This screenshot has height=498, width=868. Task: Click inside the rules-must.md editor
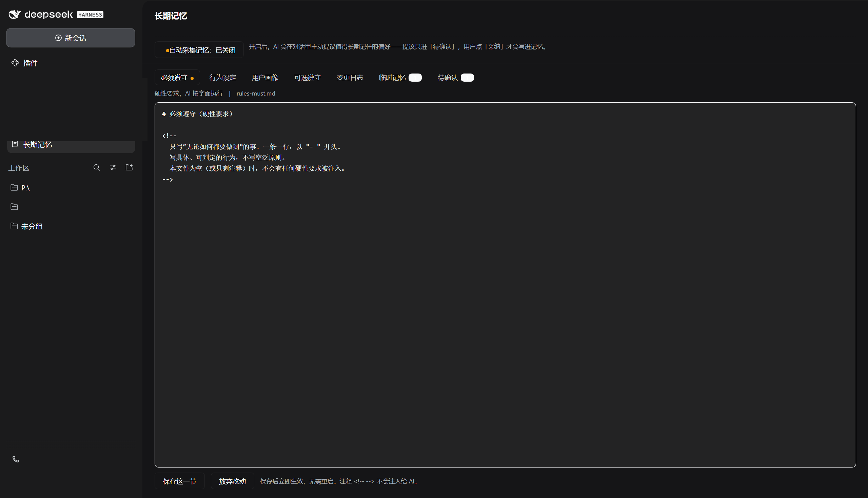tap(505, 285)
